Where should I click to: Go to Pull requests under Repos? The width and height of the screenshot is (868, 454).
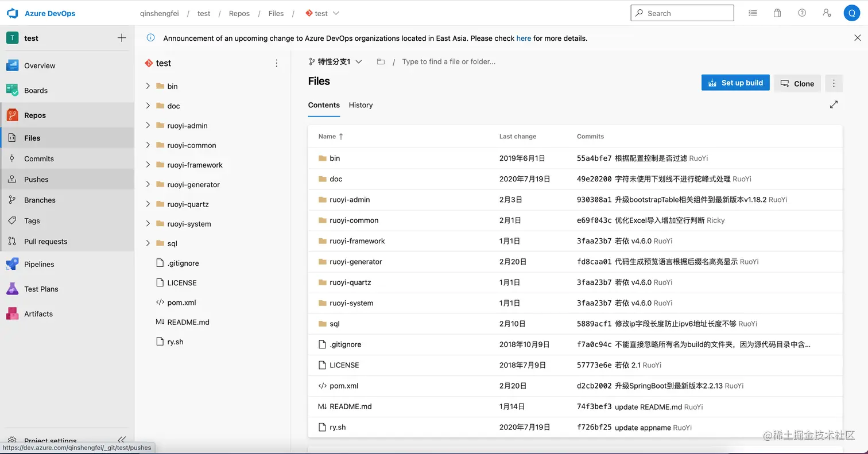(x=67, y=241)
